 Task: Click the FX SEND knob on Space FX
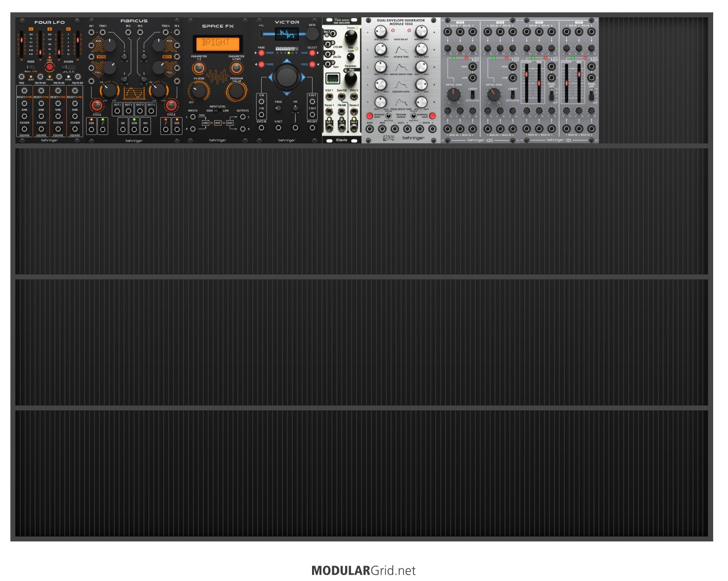(198, 91)
